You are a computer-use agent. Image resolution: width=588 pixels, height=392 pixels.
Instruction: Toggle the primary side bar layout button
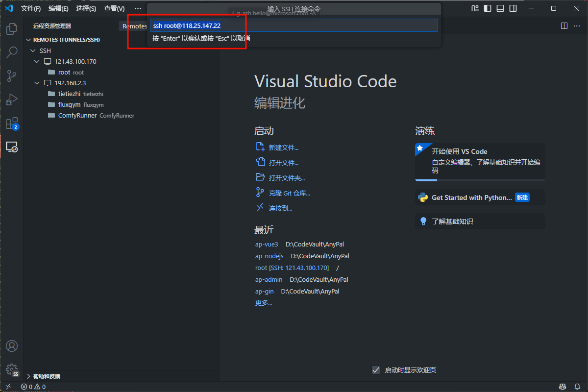[488, 8]
